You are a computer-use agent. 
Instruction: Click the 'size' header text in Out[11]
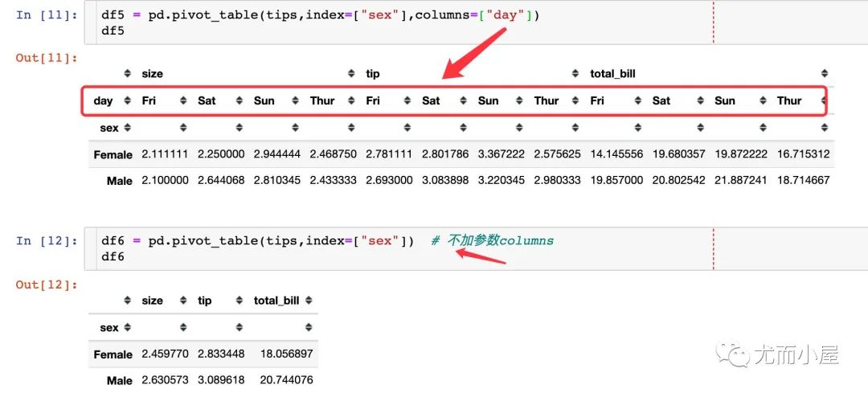coord(152,74)
